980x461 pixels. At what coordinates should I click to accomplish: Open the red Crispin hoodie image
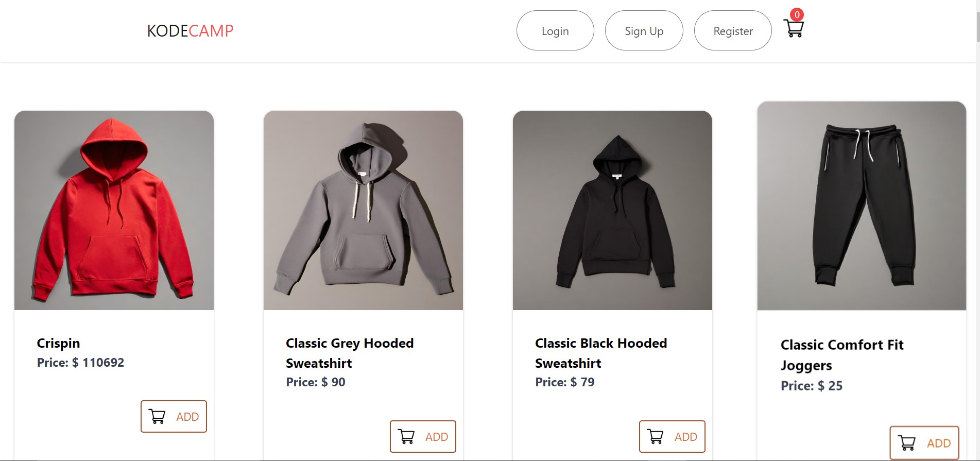tap(114, 210)
